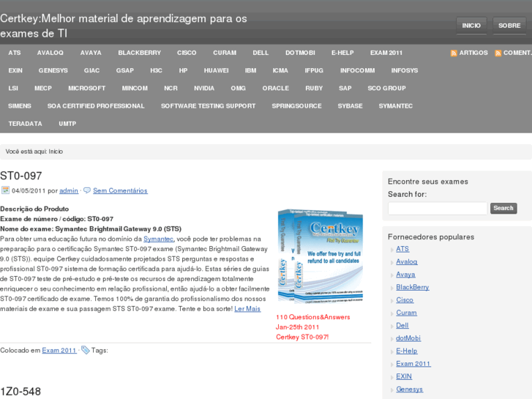
Task: Open the 1Z0-548 post title
Action: click(x=20, y=392)
